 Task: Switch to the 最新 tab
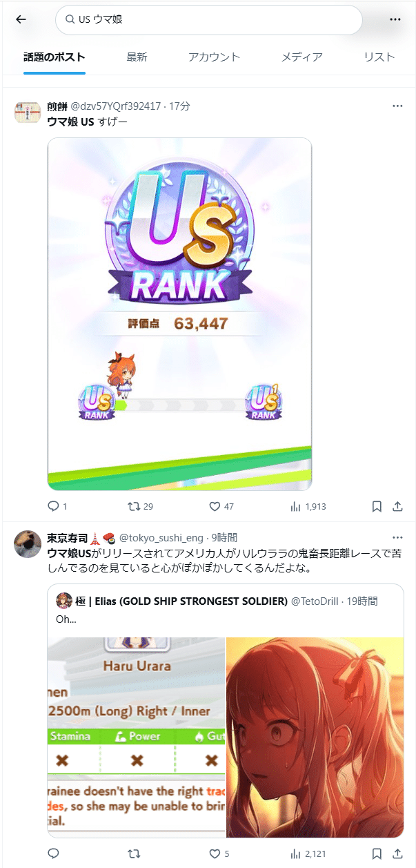coord(137,57)
